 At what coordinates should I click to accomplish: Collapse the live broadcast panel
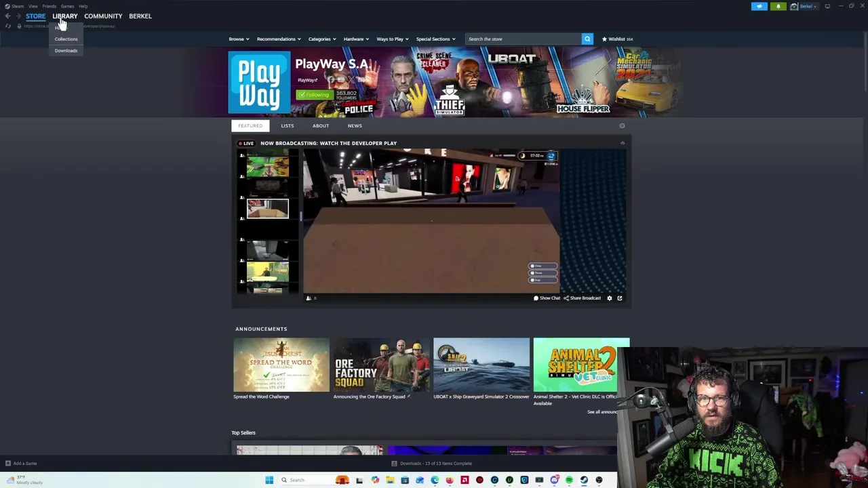622,143
